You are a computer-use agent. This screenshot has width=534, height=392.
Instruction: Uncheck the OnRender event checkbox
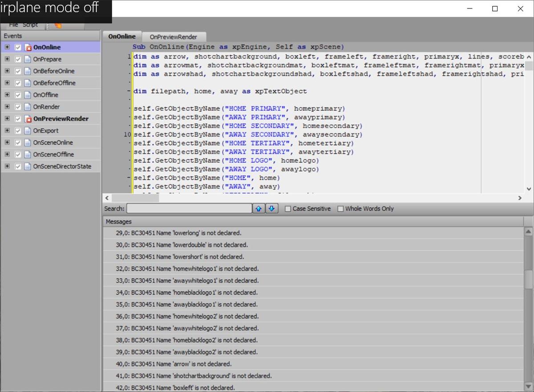(18, 107)
